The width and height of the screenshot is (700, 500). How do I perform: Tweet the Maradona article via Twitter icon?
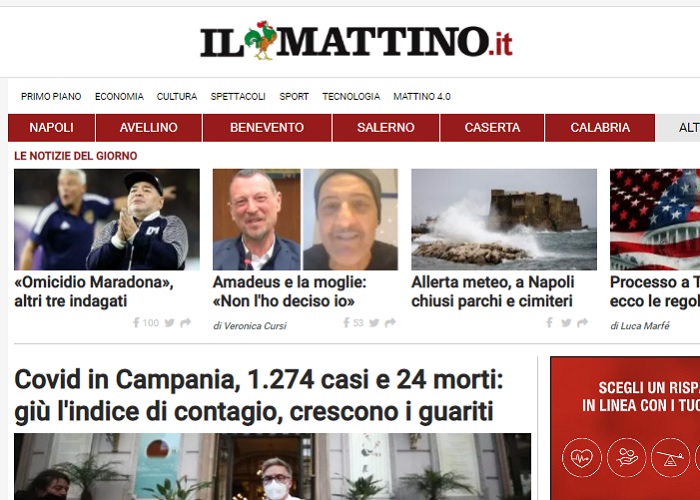(x=169, y=323)
